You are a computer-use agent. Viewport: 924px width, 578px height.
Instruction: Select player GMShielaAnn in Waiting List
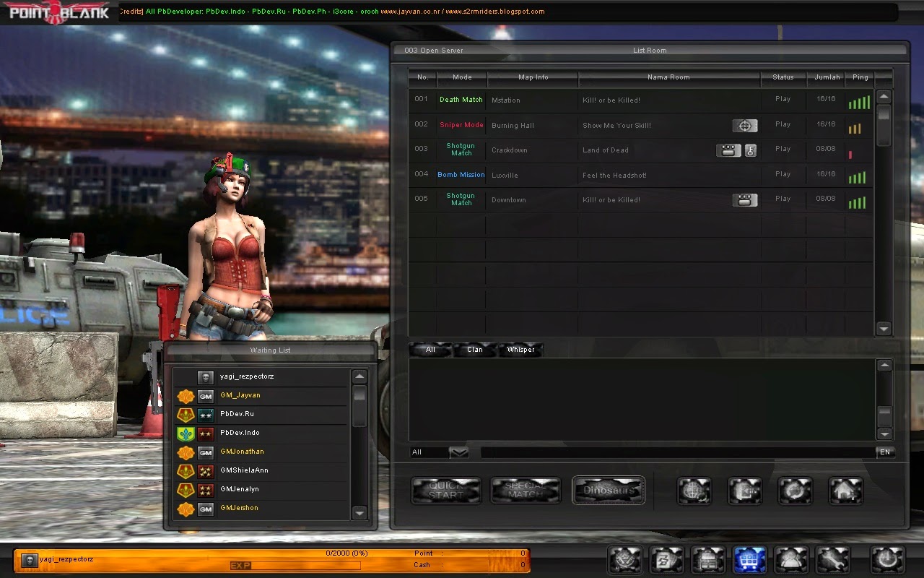point(261,471)
